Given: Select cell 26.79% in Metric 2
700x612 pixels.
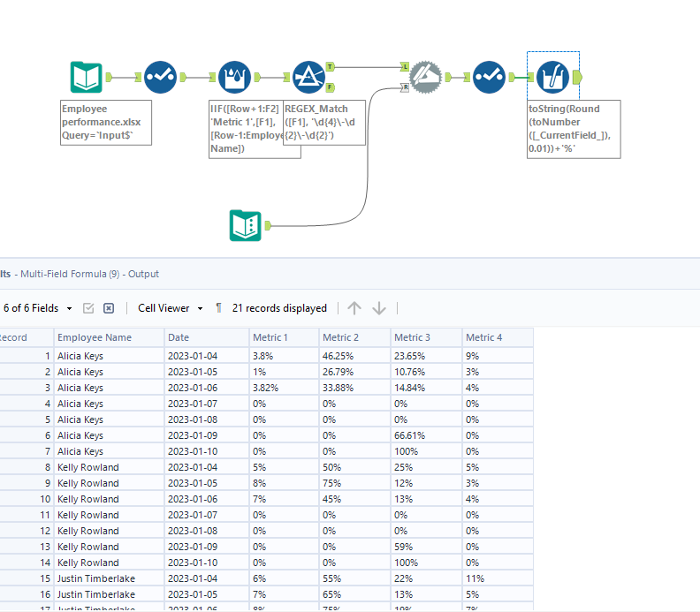Looking at the screenshot, I should [x=354, y=372].
